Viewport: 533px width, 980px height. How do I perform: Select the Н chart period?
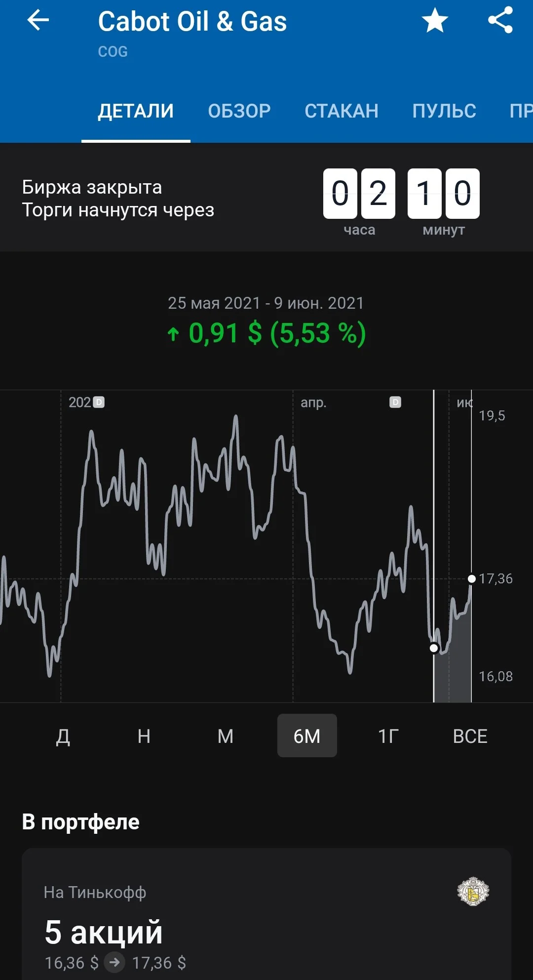pos(144,736)
